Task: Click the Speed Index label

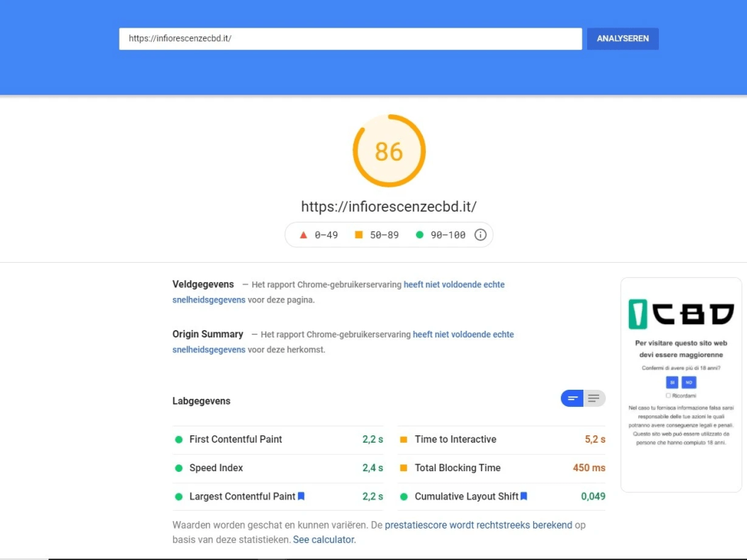Action: click(217, 467)
